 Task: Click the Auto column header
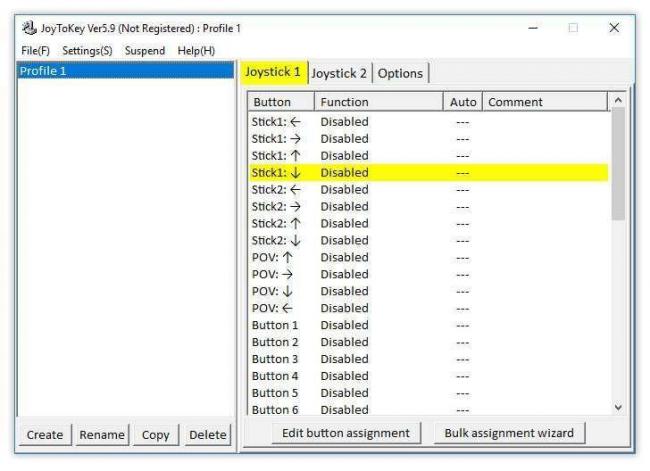pos(463,102)
